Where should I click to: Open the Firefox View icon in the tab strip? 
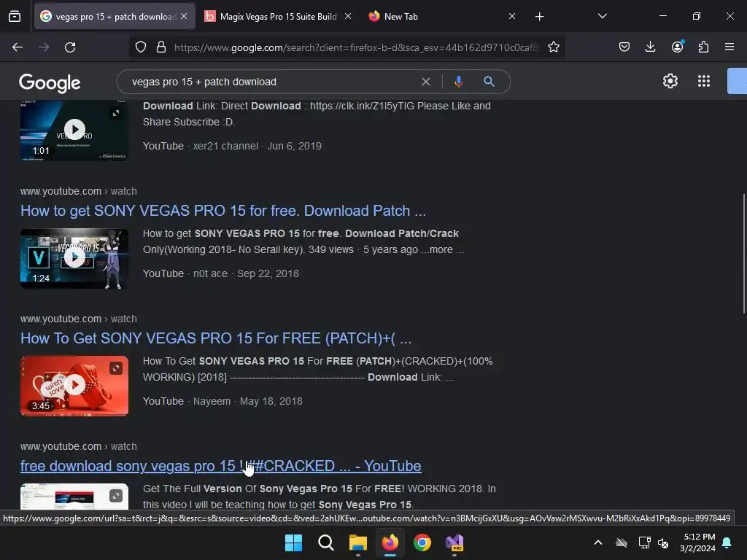(x=15, y=17)
